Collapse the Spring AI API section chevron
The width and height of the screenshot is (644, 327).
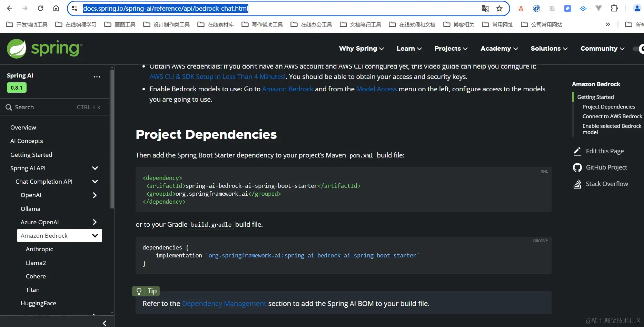click(95, 168)
